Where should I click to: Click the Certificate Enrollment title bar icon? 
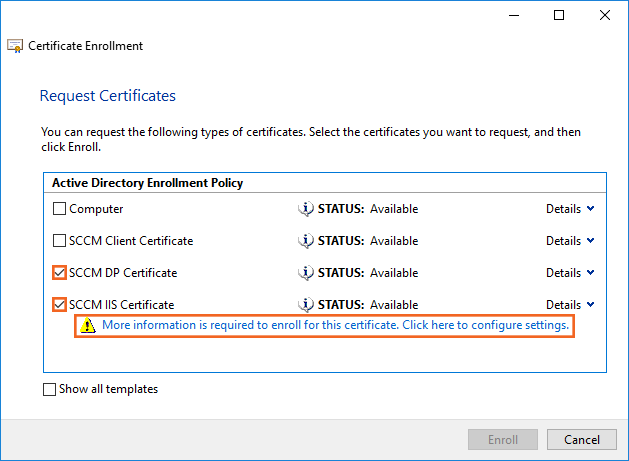coord(16,46)
